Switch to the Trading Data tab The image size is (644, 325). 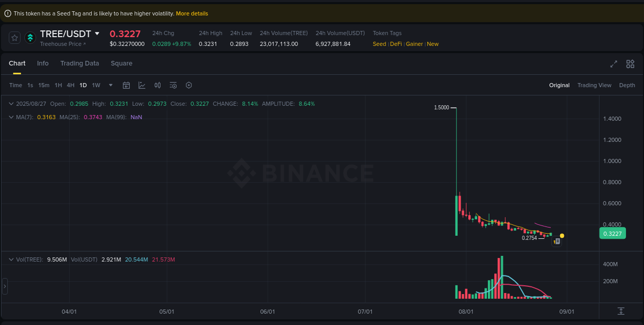tap(79, 63)
